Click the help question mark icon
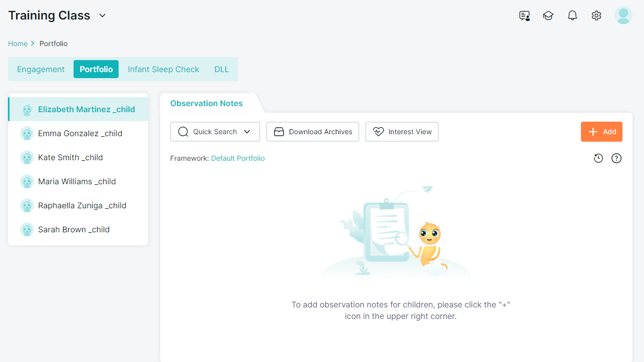This screenshot has width=644, height=362. point(616,158)
